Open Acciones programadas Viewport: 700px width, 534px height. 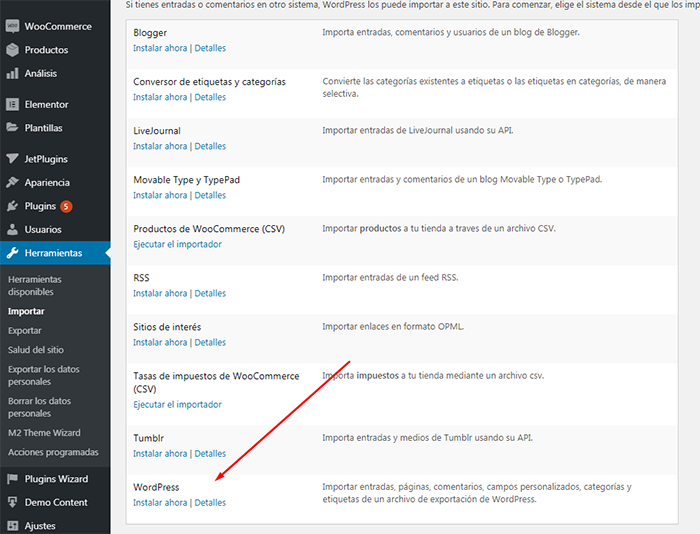[53, 452]
